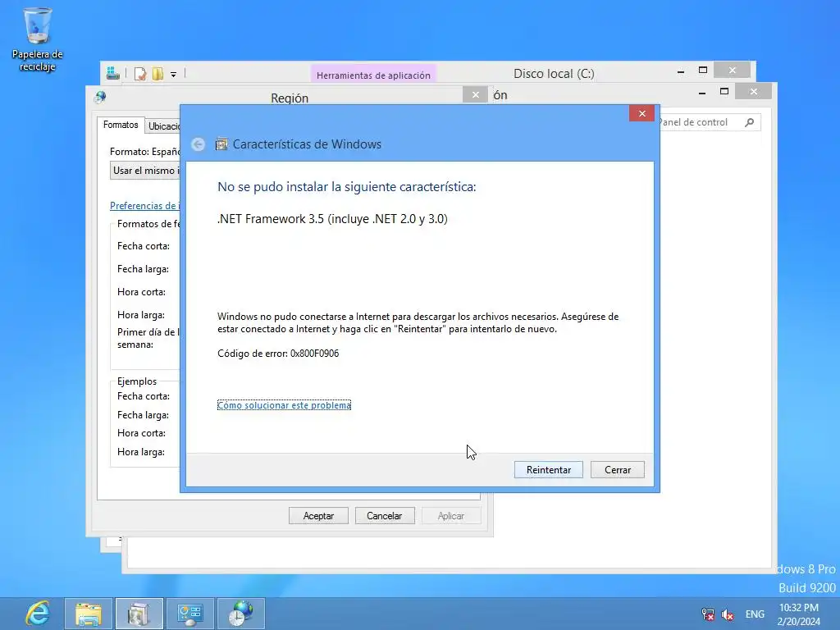The height and width of the screenshot is (630, 840).
Task: Open the Región globe-clock taskbar item
Action: (x=240, y=614)
